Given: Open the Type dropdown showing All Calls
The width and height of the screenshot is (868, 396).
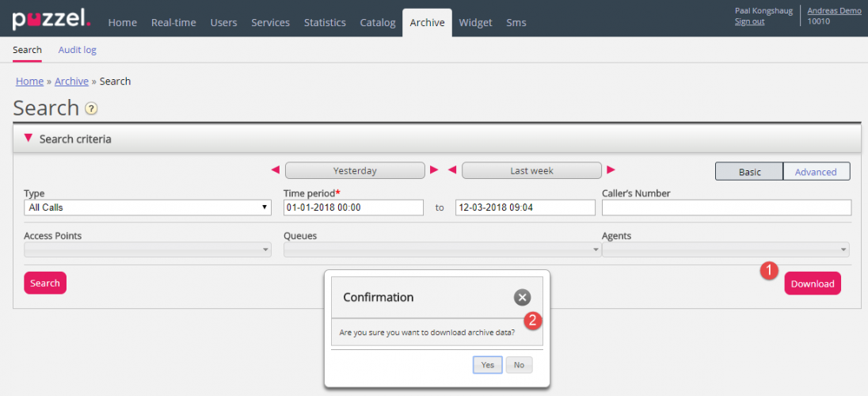Looking at the screenshot, I should pos(147,208).
